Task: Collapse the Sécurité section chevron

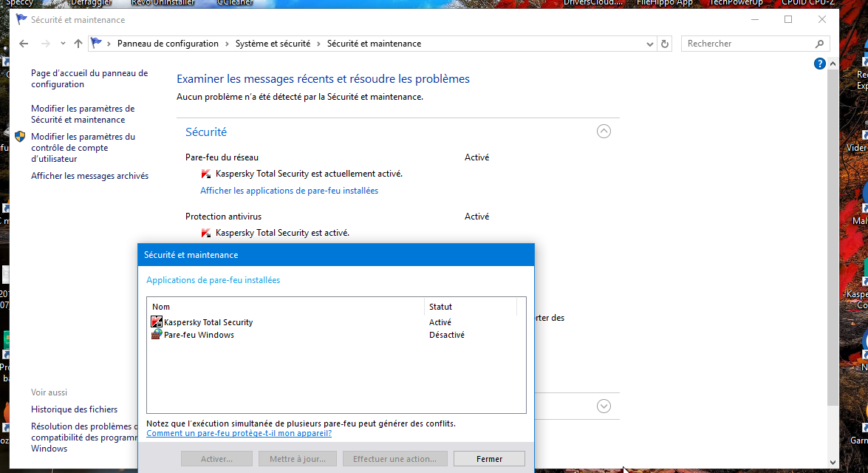Action: coord(604,132)
